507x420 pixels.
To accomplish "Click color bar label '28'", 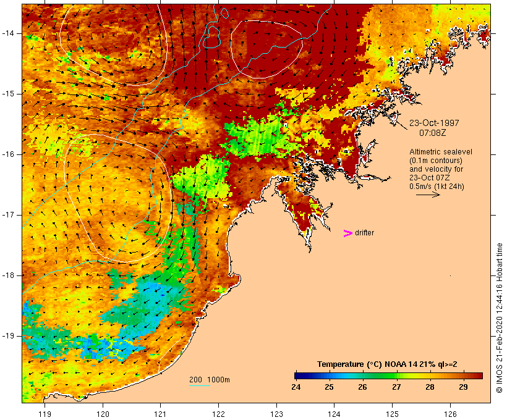I will [430, 387].
